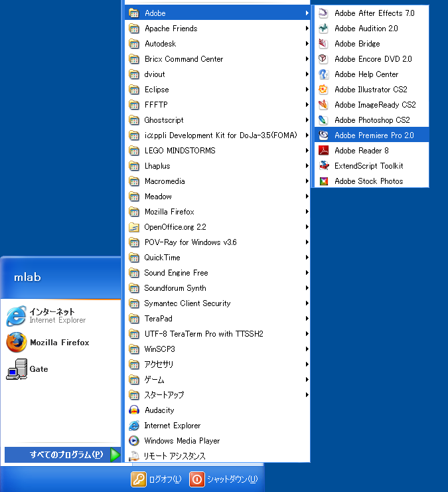
Task: Click the pinned Mozilla Firefox fox icon
Action: (x=17, y=343)
